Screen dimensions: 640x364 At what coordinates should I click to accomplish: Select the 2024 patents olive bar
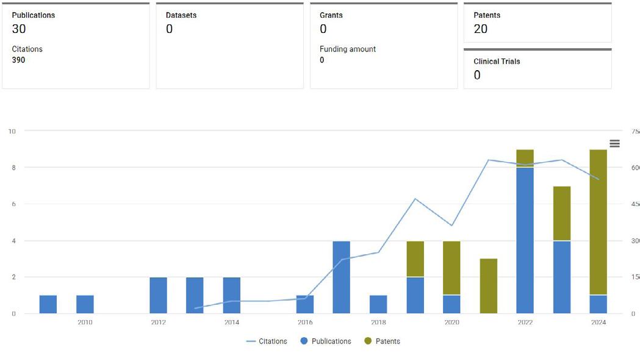(599, 222)
